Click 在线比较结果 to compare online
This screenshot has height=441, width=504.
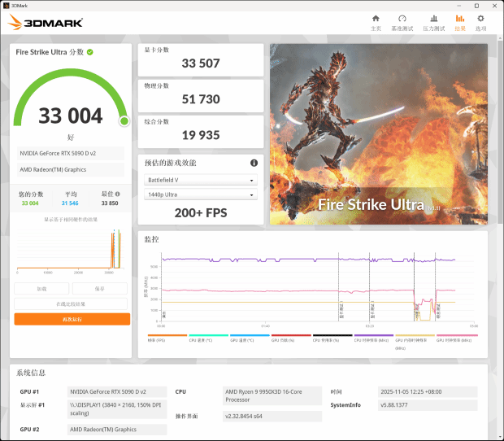tap(71, 303)
